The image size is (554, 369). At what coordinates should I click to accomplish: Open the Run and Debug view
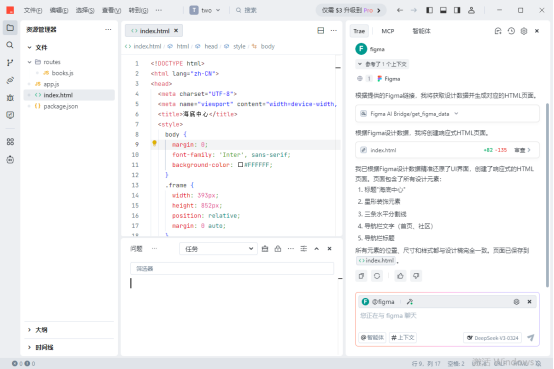pyautogui.click(x=10, y=98)
